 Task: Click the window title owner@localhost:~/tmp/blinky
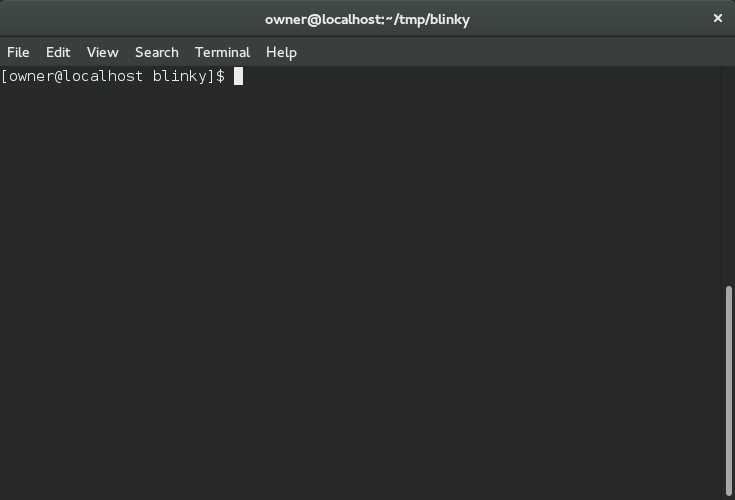(x=367, y=19)
